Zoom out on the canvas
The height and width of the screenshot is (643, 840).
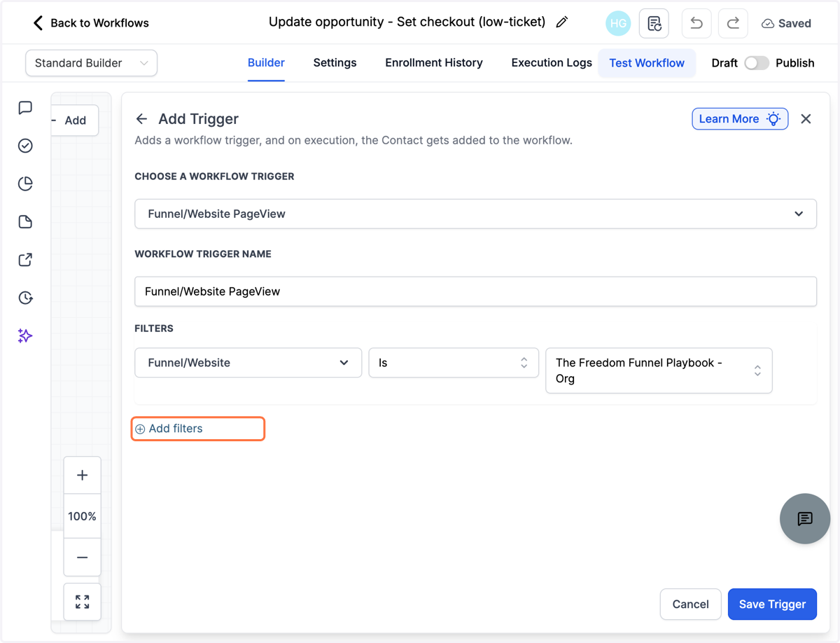(x=82, y=558)
